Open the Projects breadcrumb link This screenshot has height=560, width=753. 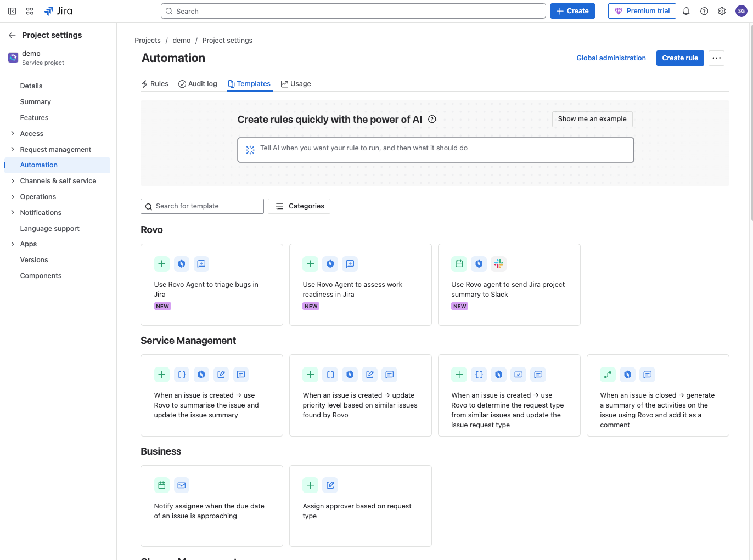pos(148,41)
